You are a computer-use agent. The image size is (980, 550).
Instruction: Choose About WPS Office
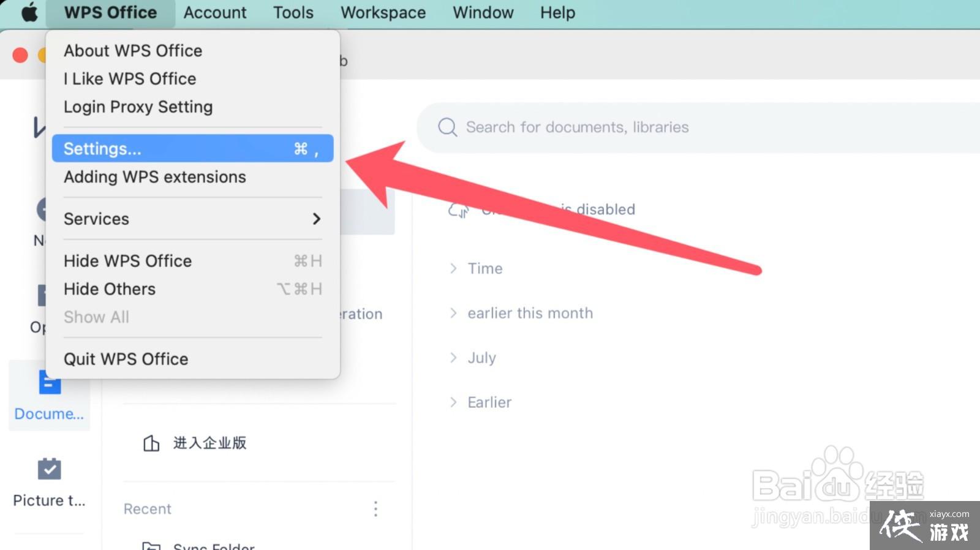(x=193, y=51)
